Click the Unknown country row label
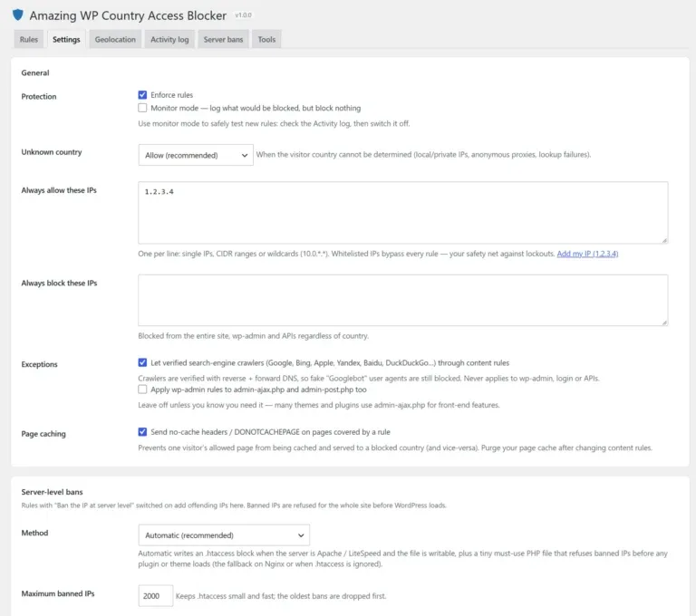 click(52, 152)
